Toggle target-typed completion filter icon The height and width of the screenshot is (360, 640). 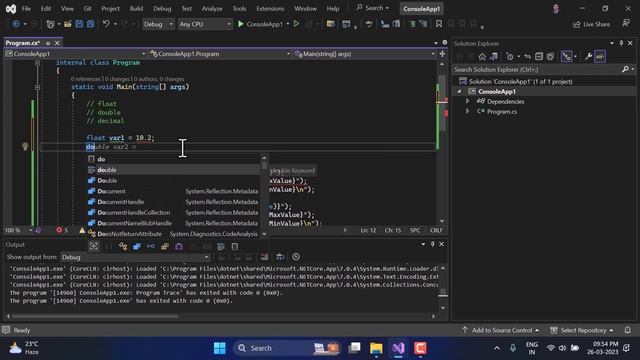pyautogui.click(x=93, y=246)
